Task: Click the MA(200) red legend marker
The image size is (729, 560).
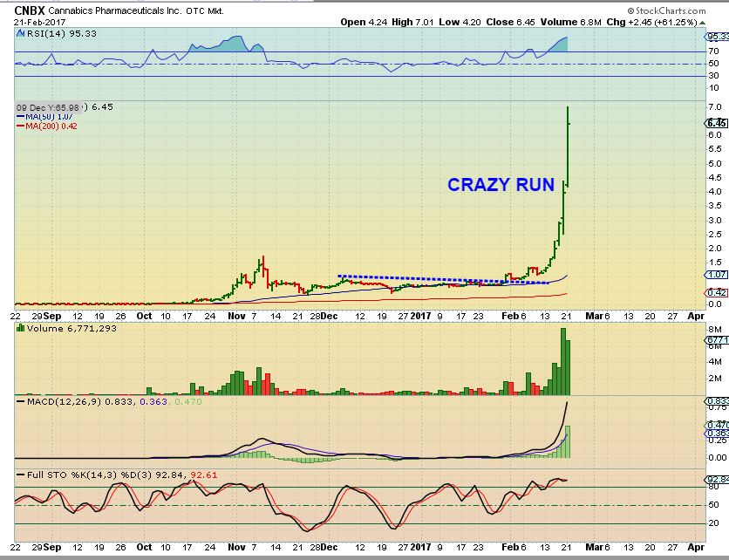Action: point(19,126)
